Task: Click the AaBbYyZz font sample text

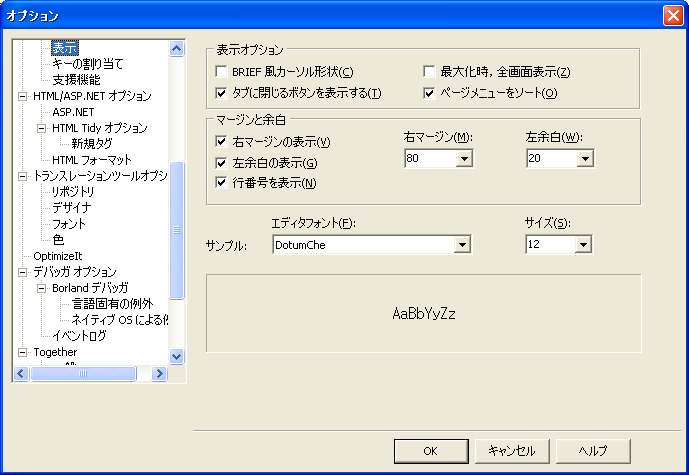Action: [x=424, y=314]
